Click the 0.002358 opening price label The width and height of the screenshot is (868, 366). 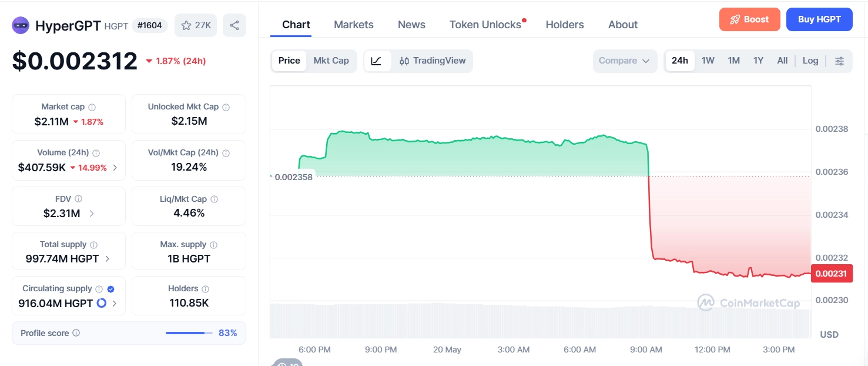(x=293, y=177)
